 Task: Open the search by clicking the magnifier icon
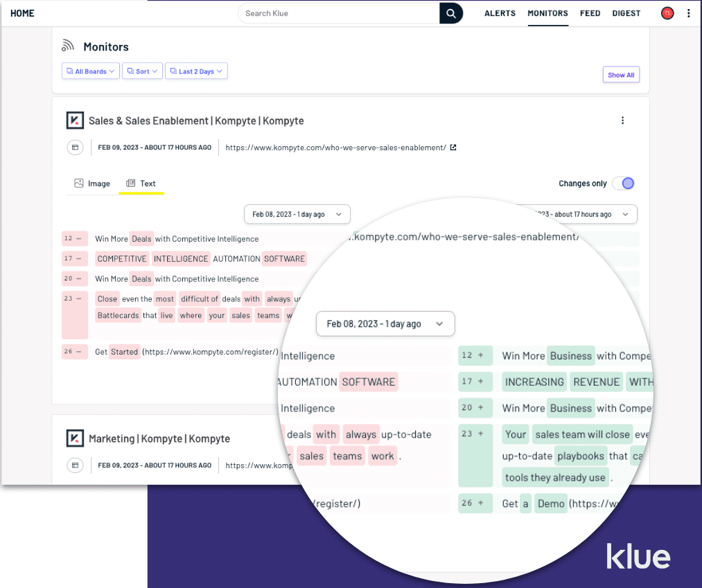[x=450, y=12]
